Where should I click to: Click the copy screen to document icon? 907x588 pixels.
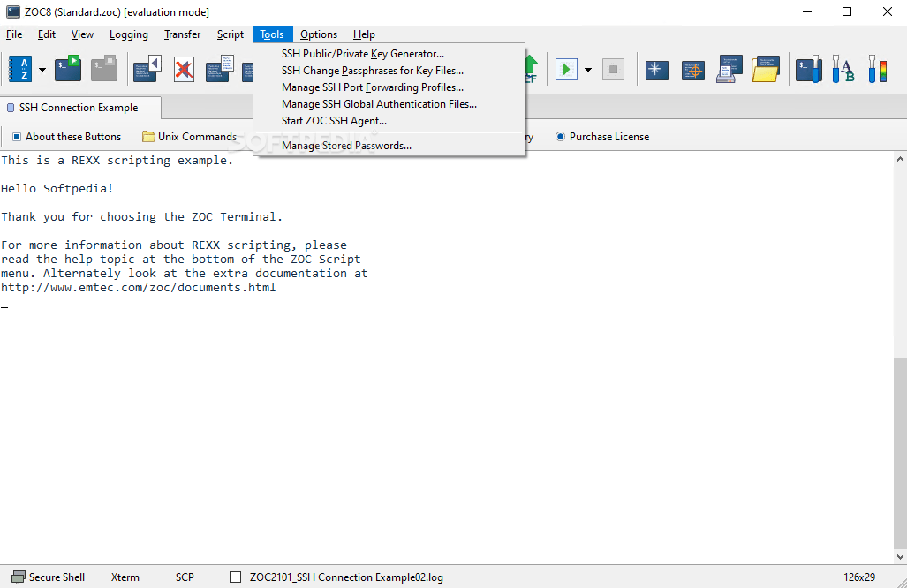point(220,69)
